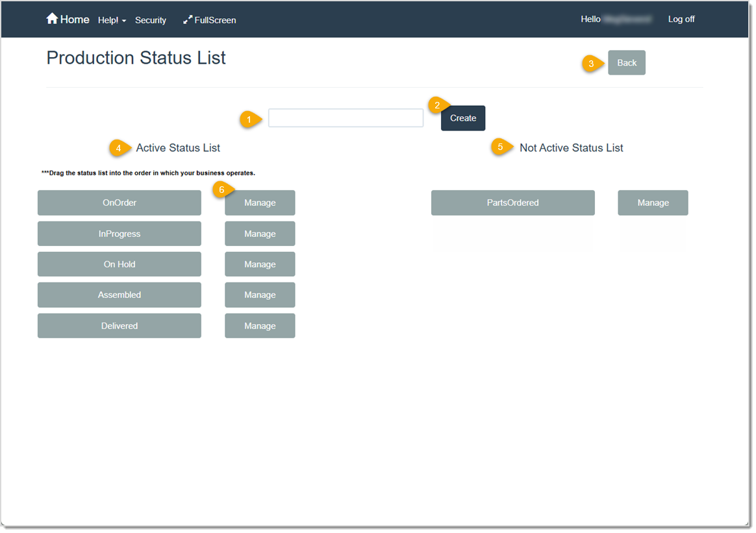This screenshot has width=756, height=533.
Task: Click Manage next to Delivered
Action: coord(260,325)
